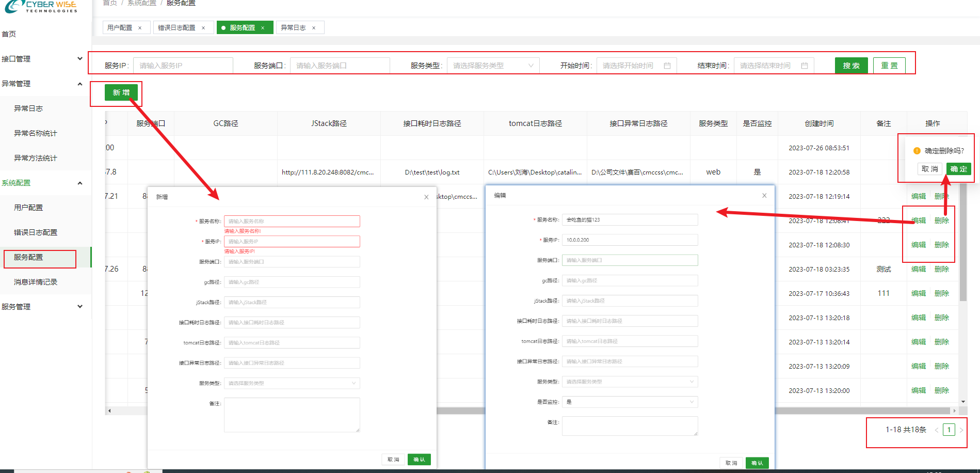
Task: Click the 重置 button
Action: 889,66
